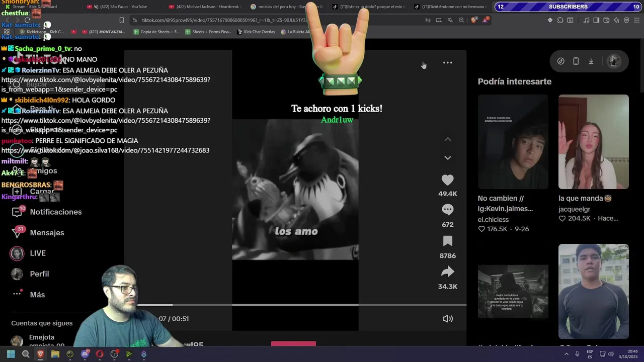Open the MONTAGEM YouTube bookmark

[x=103, y=32]
